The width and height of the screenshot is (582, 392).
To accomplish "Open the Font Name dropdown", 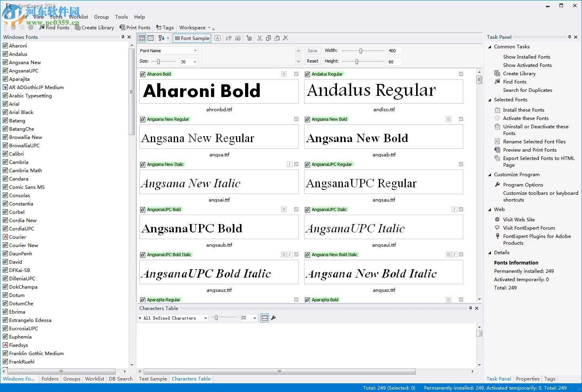I will (195, 51).
